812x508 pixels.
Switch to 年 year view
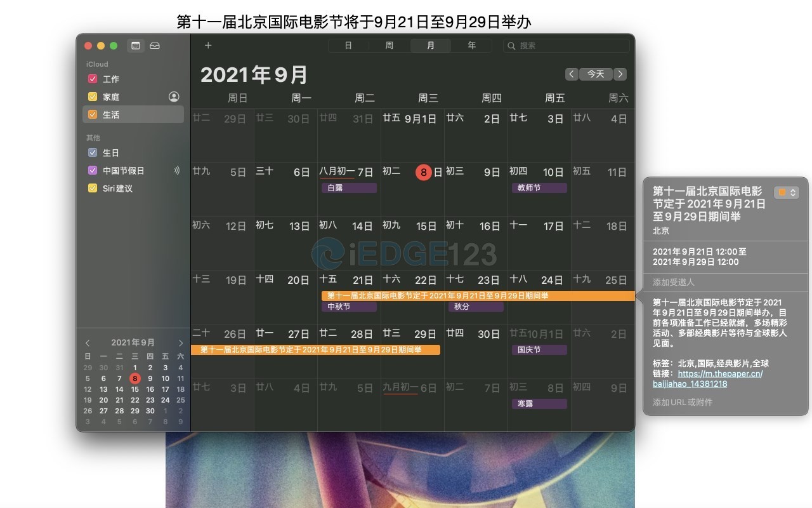coord(471,46)
